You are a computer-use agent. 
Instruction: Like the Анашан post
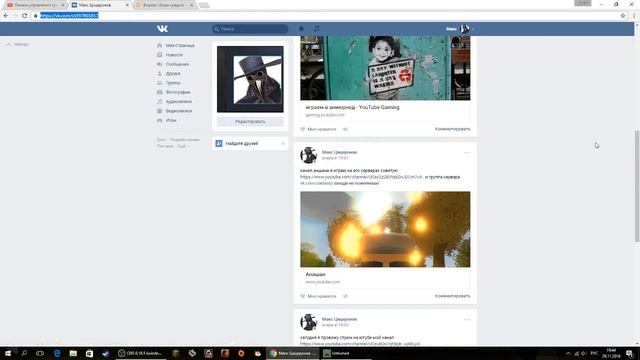tap(318, 296)
